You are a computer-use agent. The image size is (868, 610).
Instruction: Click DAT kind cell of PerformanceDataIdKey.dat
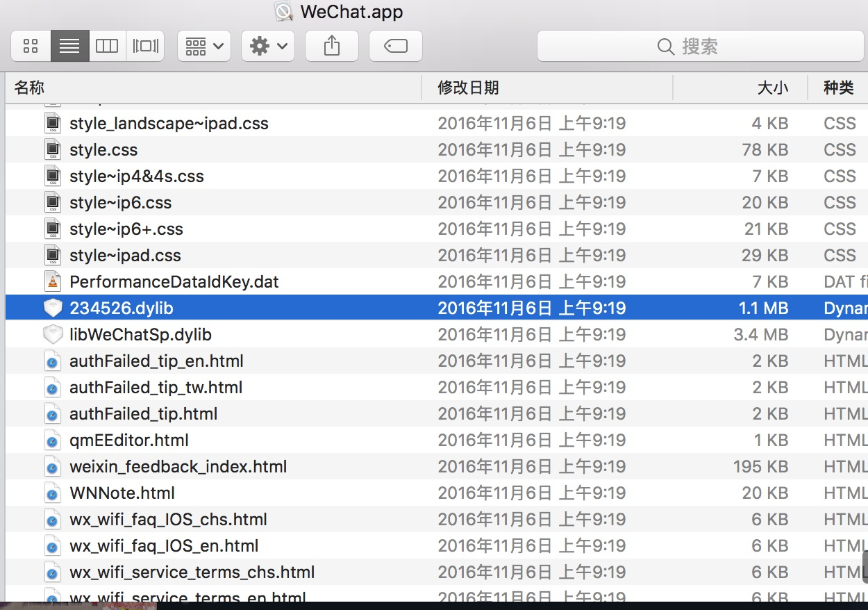pos(845,282)
